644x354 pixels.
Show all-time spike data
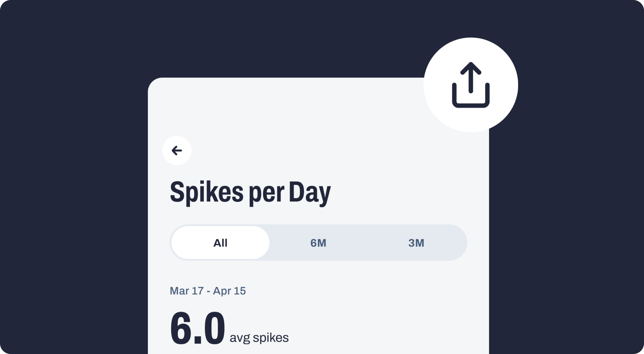pyautogui.click(x=220, y=243)
